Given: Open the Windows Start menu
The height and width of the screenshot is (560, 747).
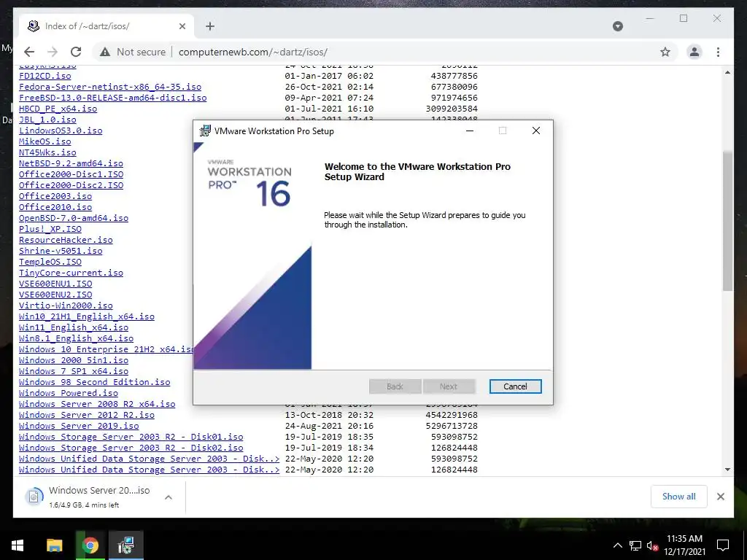Looking at the screenshot, I should [18, 545].
